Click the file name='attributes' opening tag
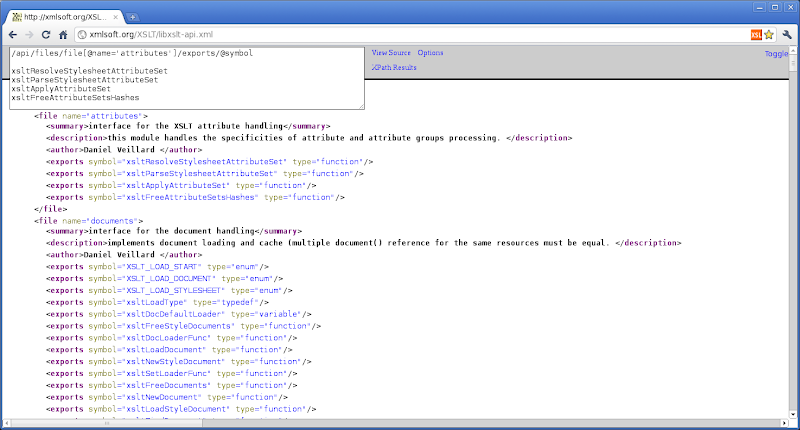Screen dimensions: 800x430 click(x=91, y=116)
